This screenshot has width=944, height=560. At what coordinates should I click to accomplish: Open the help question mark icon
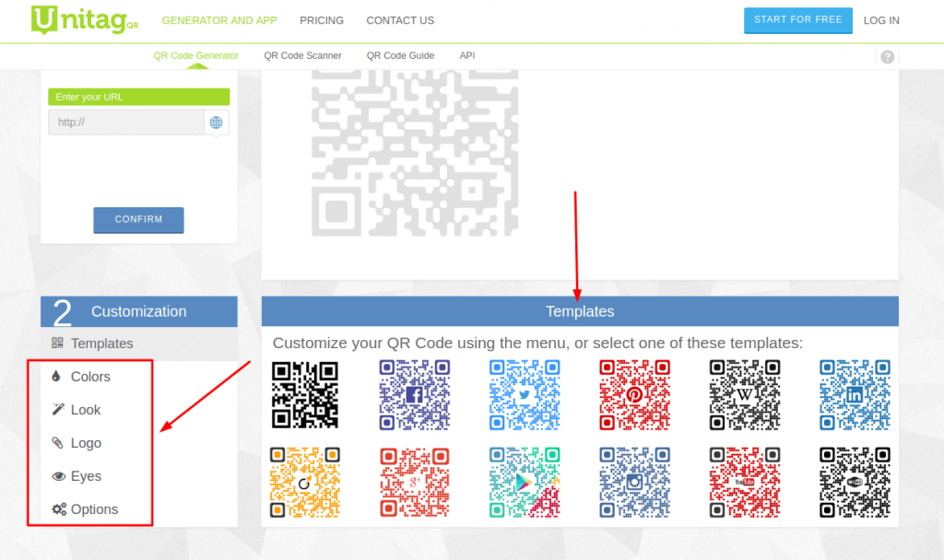point(887,56)
